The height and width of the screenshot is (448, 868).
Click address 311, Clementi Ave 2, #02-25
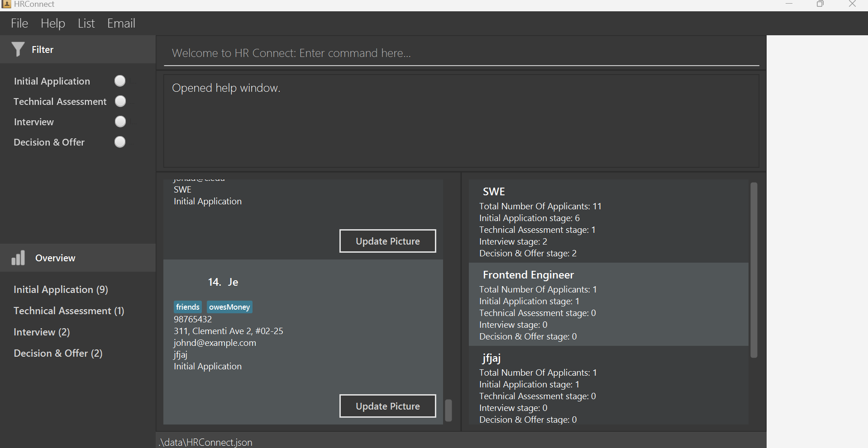tap(229, 331)
